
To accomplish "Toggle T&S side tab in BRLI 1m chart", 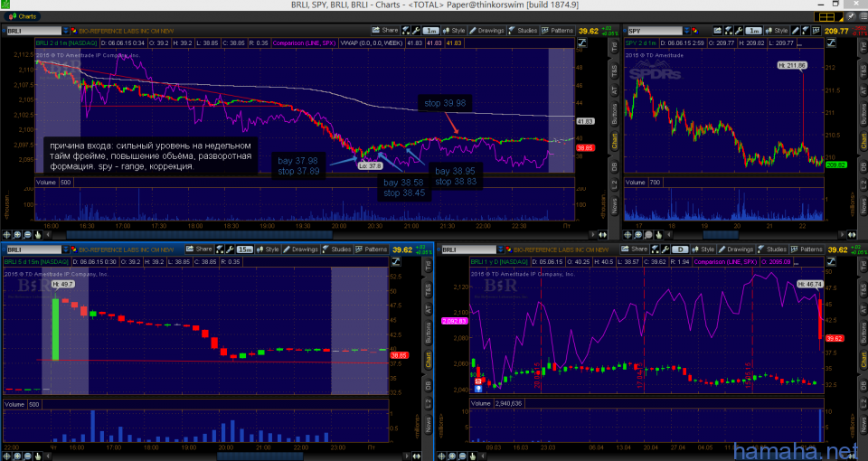I will coord(614,70).
